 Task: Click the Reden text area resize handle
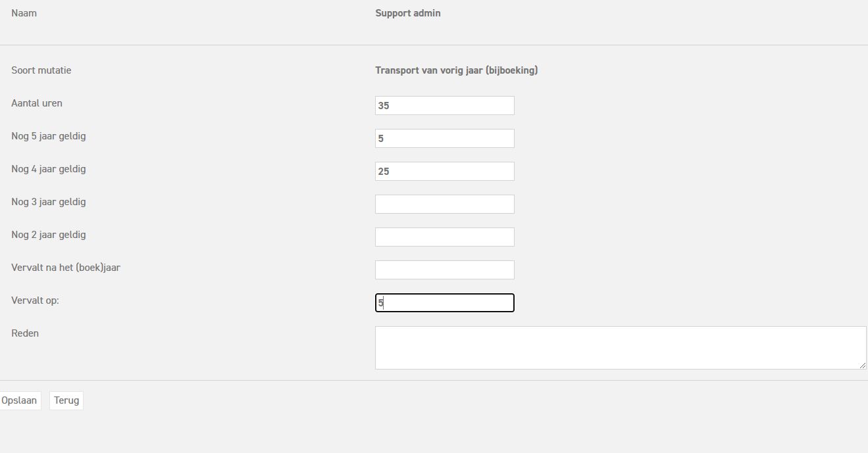click(863, 366)
